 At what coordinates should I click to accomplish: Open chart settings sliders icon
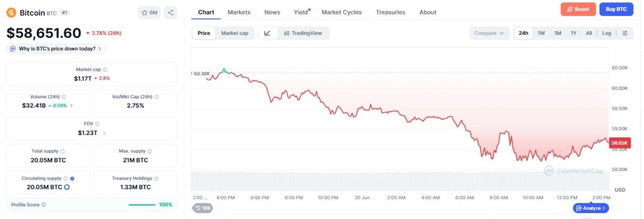coord(625,33)
